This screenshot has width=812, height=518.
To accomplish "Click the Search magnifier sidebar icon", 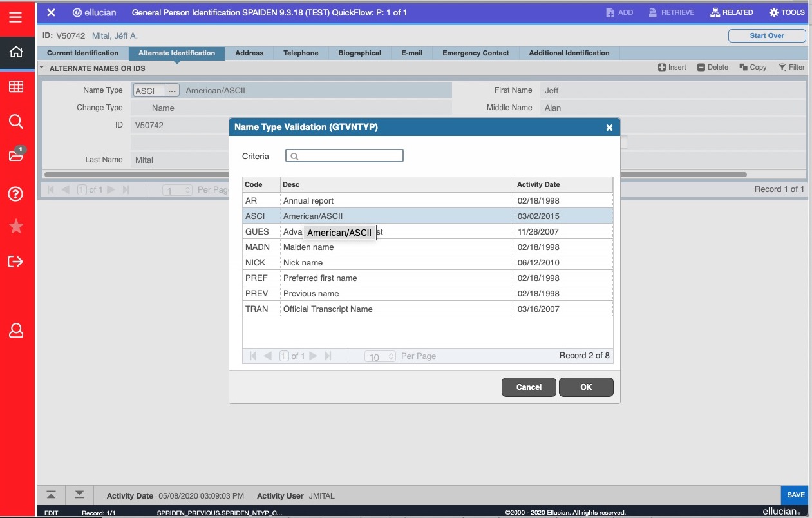I will point(16,122).
